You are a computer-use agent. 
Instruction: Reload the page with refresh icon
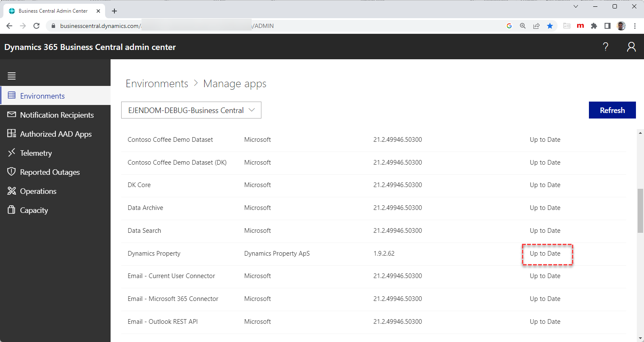36,26
